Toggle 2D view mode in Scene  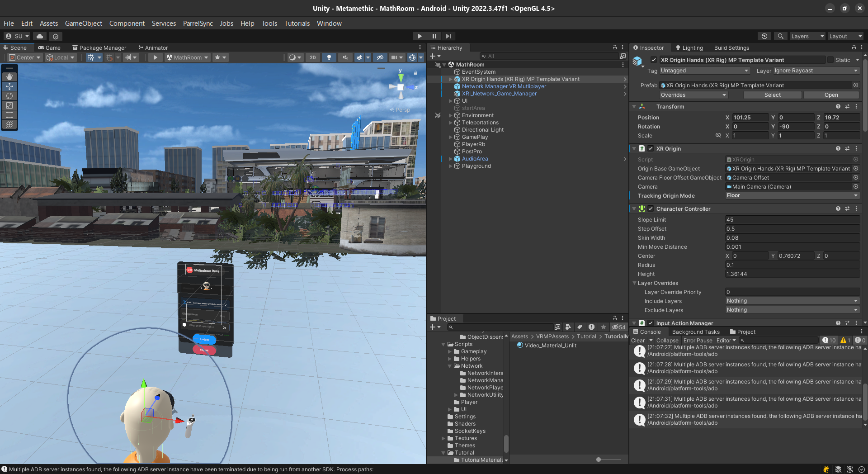[312, 57]
